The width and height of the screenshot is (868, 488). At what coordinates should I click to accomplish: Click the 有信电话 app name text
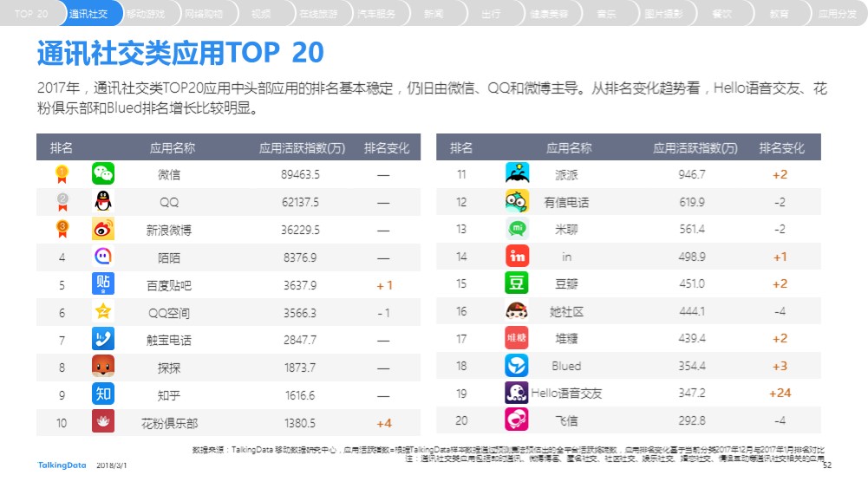566,203
